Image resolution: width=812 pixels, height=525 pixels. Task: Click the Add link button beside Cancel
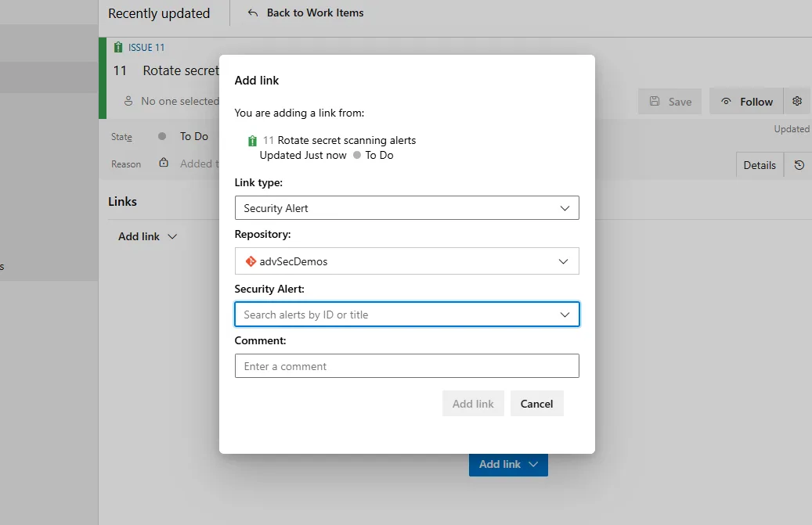473,404
